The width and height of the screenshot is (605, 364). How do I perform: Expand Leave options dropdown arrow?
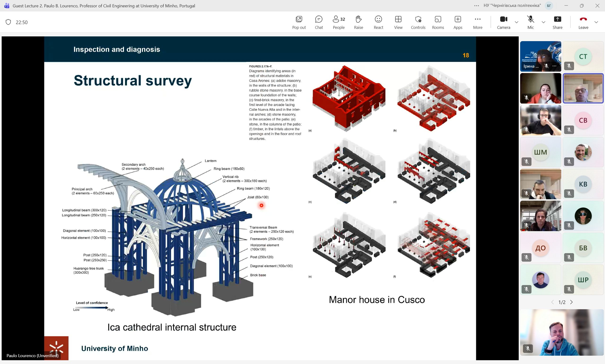pos(596,22)
